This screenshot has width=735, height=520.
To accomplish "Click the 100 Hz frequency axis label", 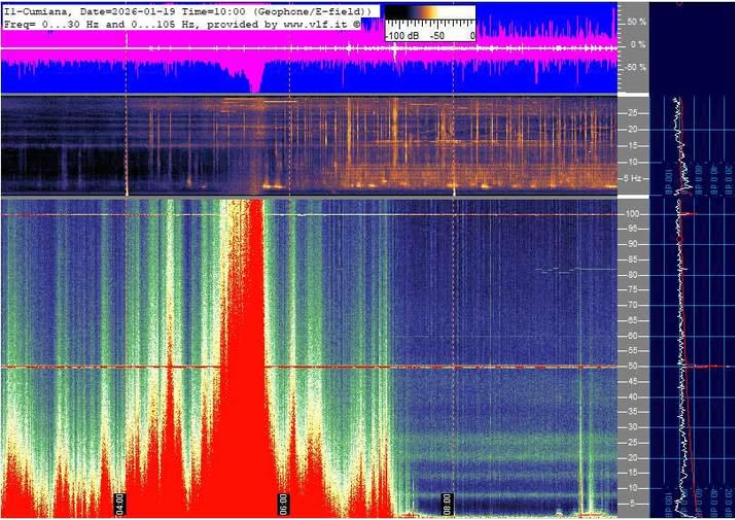I will [x=632, y=213].
